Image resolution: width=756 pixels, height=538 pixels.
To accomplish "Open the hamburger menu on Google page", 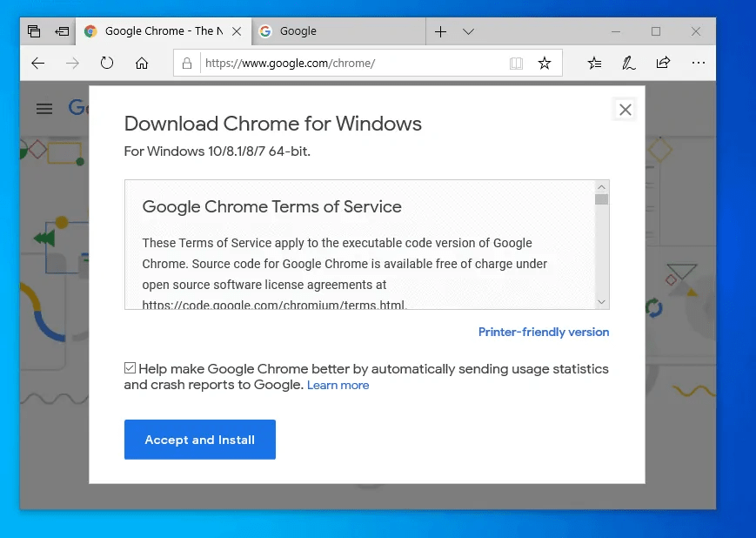I will click(44, 109).
